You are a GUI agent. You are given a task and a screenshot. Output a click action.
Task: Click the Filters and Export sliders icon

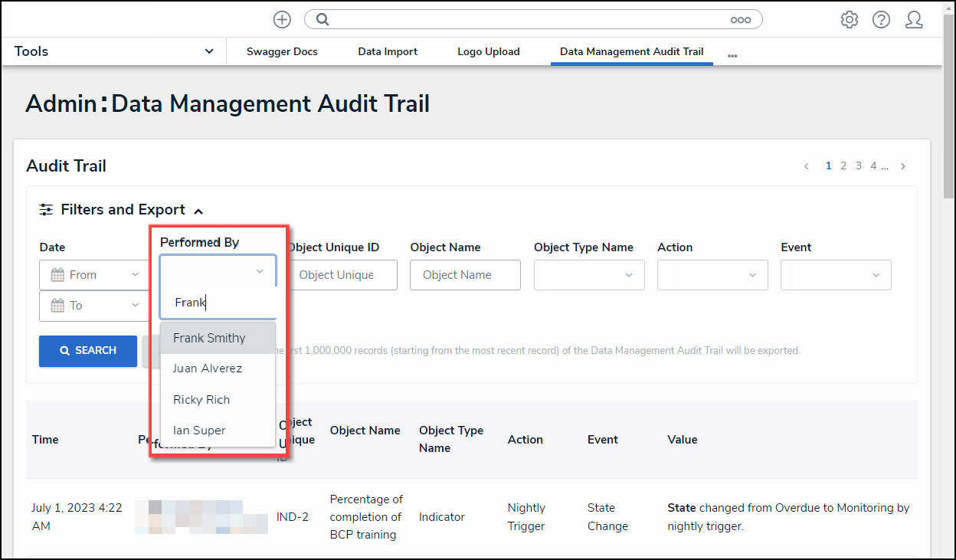pos(47,209)
